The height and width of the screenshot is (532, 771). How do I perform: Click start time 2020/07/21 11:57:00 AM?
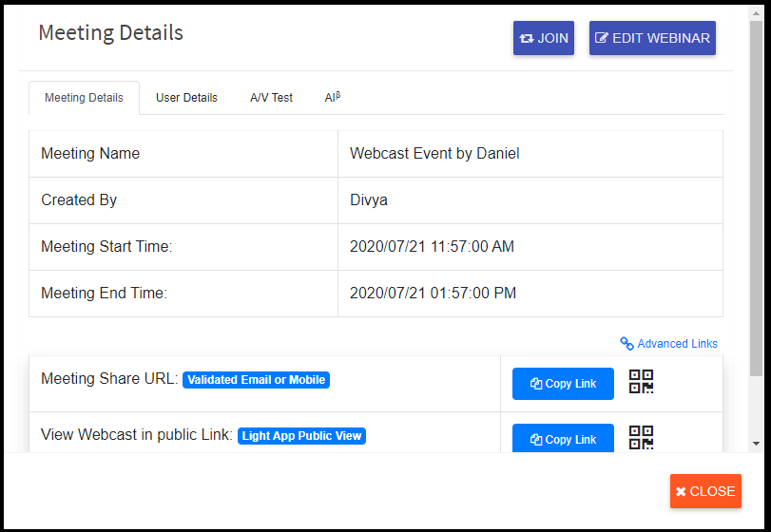click(x=432, y=246)
